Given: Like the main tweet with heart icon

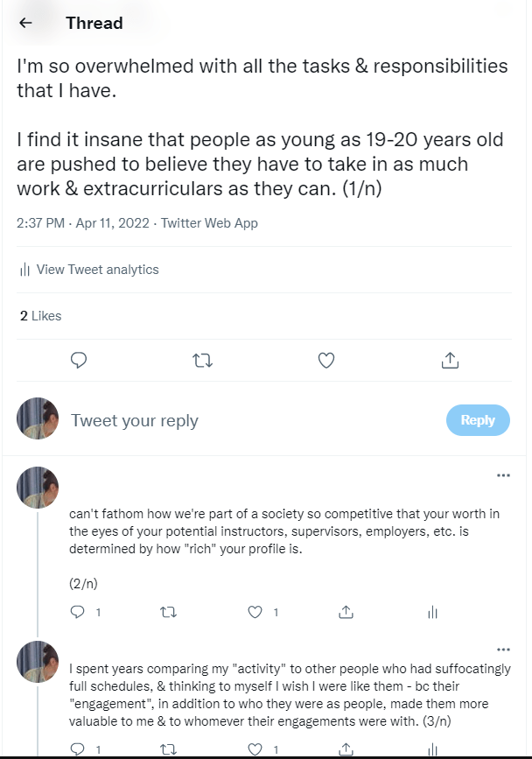Looking at the screenshot, I should point(326,360).
